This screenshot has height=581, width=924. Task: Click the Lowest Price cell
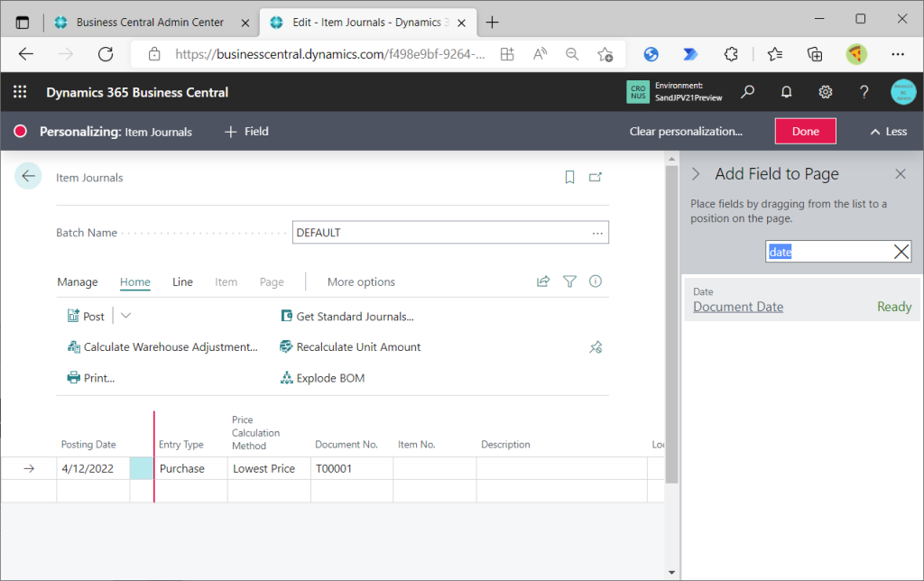(269, 468)
